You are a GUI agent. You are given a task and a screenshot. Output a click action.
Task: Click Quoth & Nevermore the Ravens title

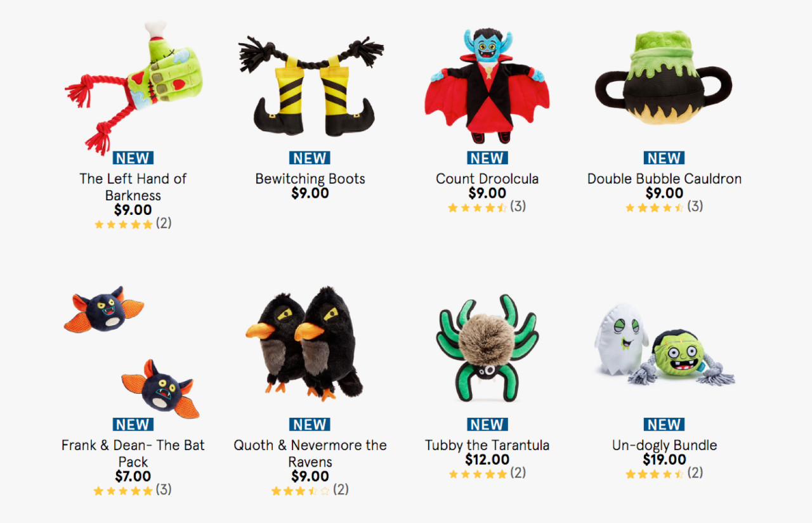coord(310,453)
